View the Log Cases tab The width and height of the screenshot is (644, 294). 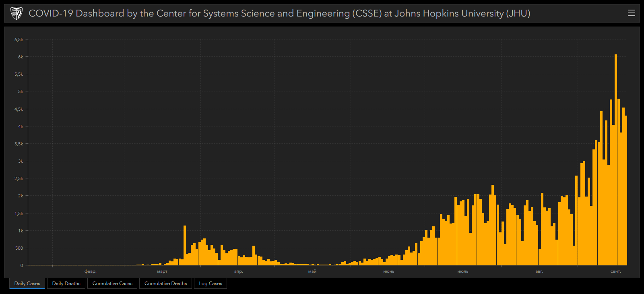point(211,284)
